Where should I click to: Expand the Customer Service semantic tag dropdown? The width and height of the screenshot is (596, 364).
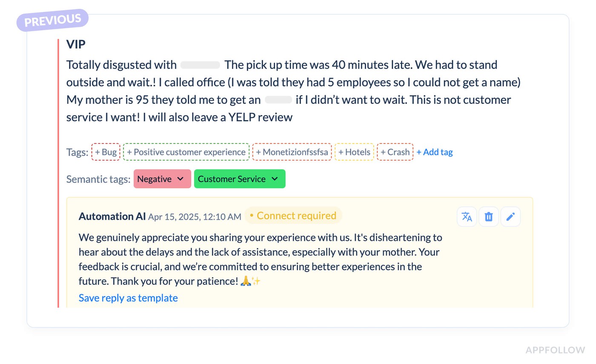(x=240, y=179)
